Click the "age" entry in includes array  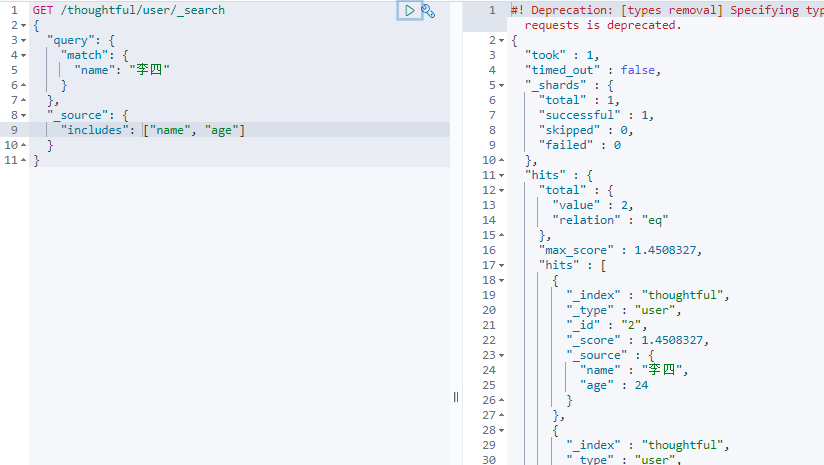pyautogui.click(x=221, y=130)
